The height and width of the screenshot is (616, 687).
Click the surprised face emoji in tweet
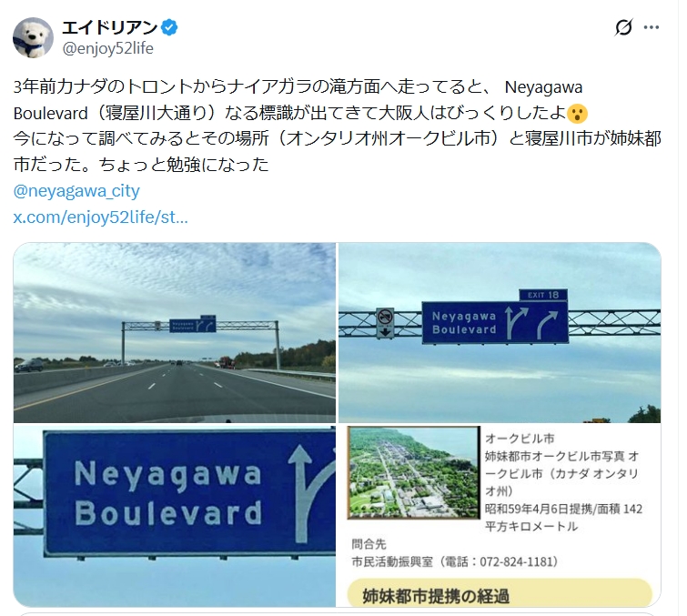tap(577, 114)
